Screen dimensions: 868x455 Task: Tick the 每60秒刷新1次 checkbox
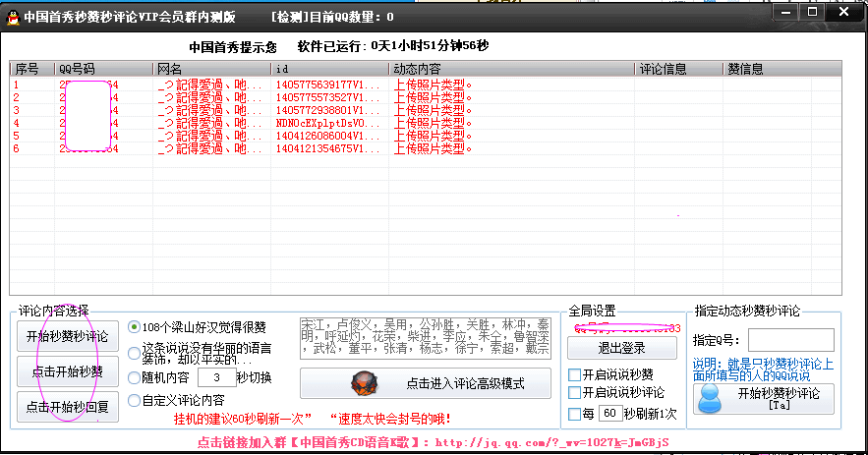[575, 414]
